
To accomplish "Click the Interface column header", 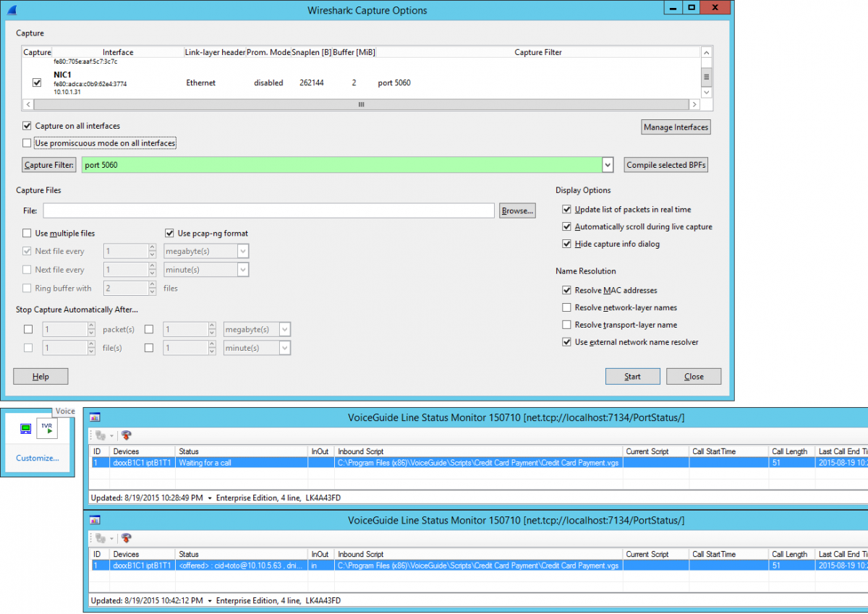I will click(118, 52).
